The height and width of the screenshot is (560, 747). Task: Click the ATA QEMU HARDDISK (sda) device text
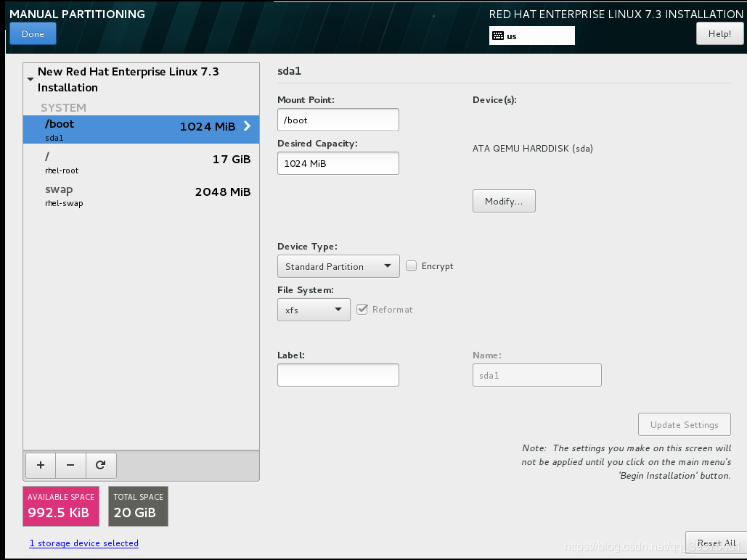tap(533, 149)
